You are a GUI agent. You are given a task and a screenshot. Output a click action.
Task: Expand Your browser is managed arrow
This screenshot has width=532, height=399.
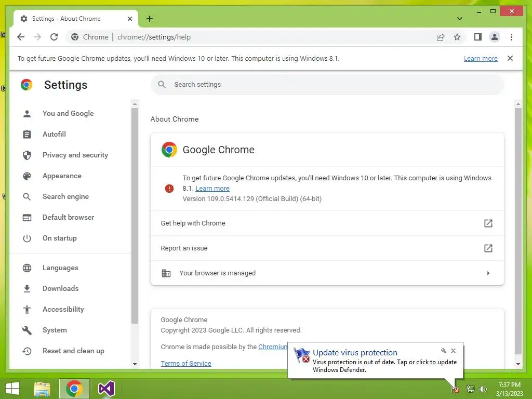tap(488, 273)
